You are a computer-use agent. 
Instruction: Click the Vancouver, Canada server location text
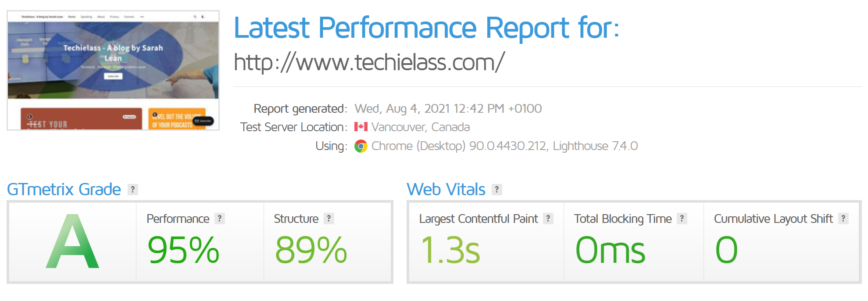pyautogui.click(x=421, y=127)
